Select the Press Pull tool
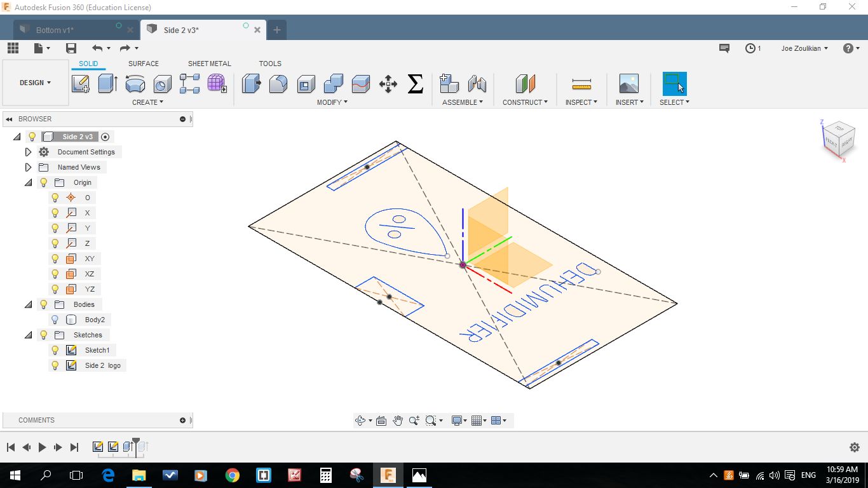The image size is (868, 488). click(x=252, y=83)
